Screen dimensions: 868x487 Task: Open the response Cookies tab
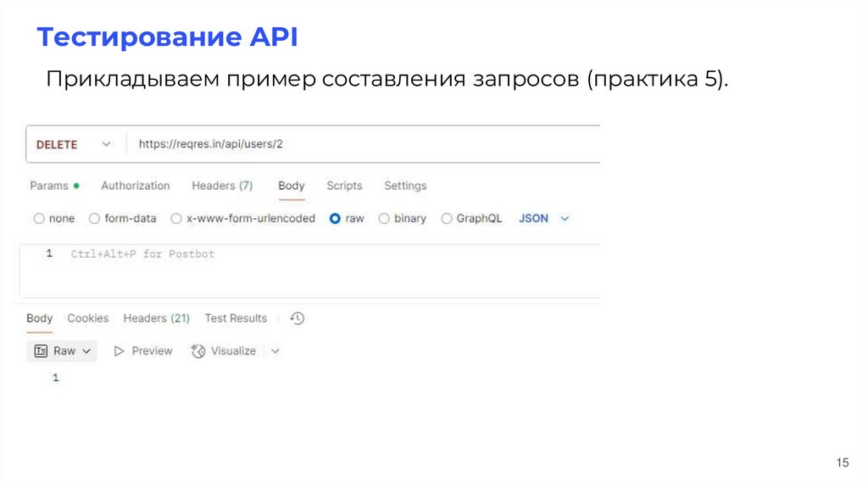point(88,318)
